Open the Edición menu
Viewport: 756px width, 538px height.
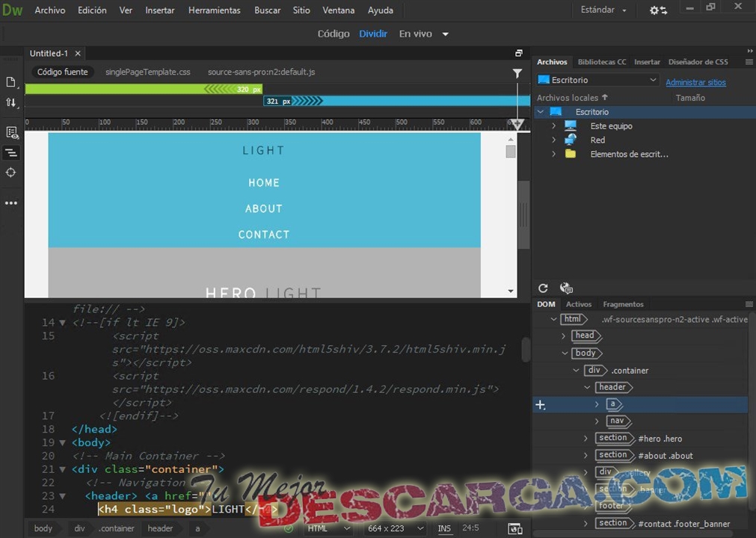pos(92,10)
